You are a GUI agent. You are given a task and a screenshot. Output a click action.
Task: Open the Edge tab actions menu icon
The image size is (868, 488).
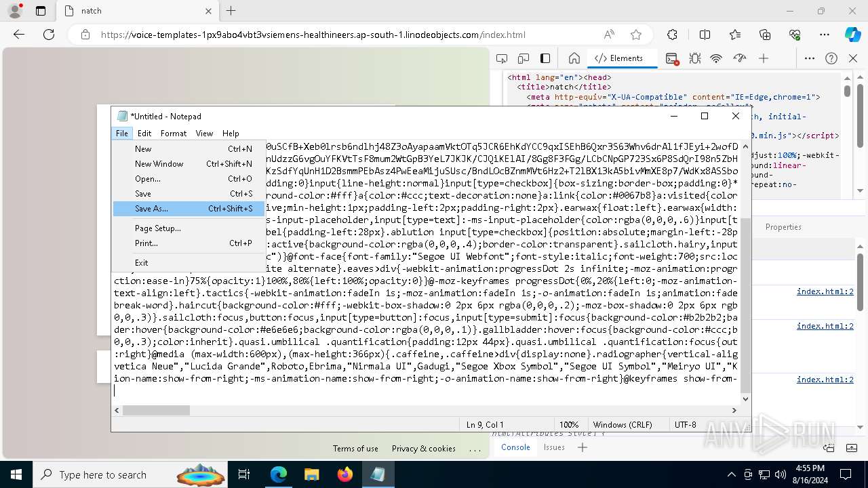point(41,11)
